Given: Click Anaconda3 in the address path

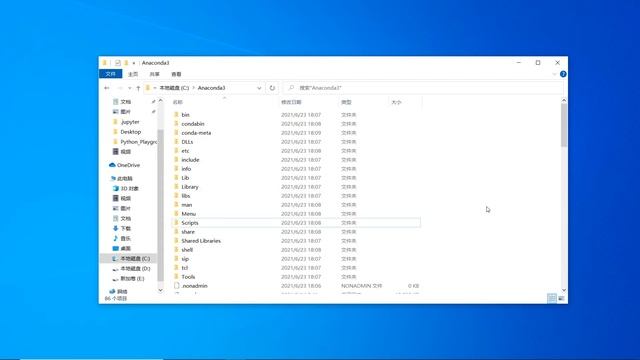Looking at the screenshot, I should tap(211, 88).
